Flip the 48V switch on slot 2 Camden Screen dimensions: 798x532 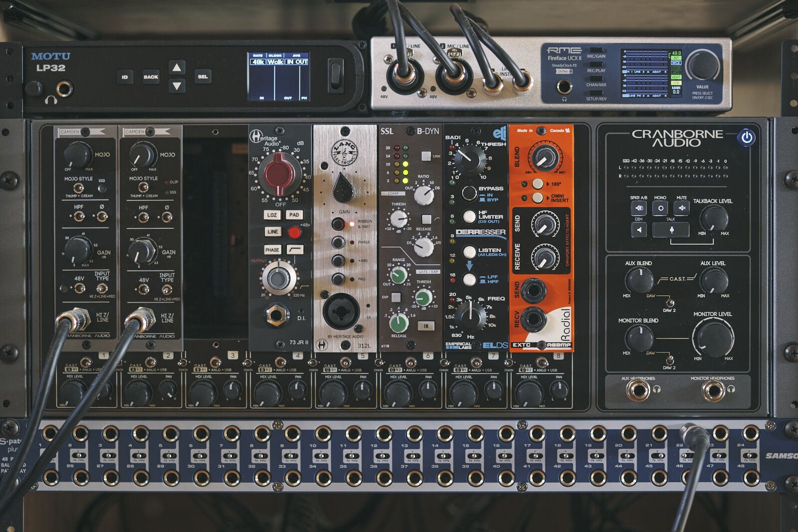click(x=144, y=290)
